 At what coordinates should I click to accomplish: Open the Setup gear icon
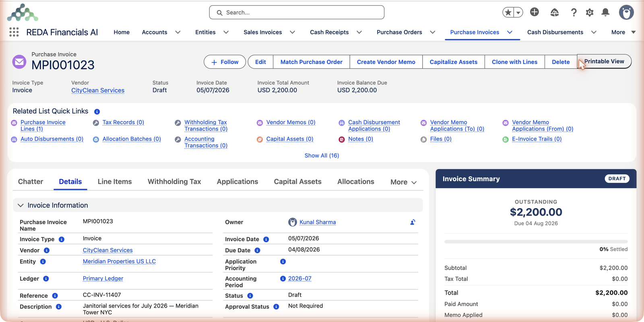click(590, 12)
